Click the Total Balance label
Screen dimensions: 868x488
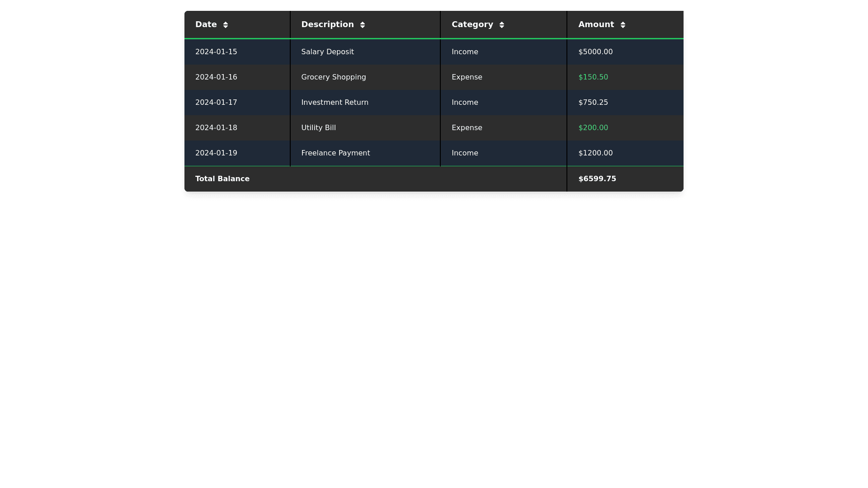click(x=222, y=178)
